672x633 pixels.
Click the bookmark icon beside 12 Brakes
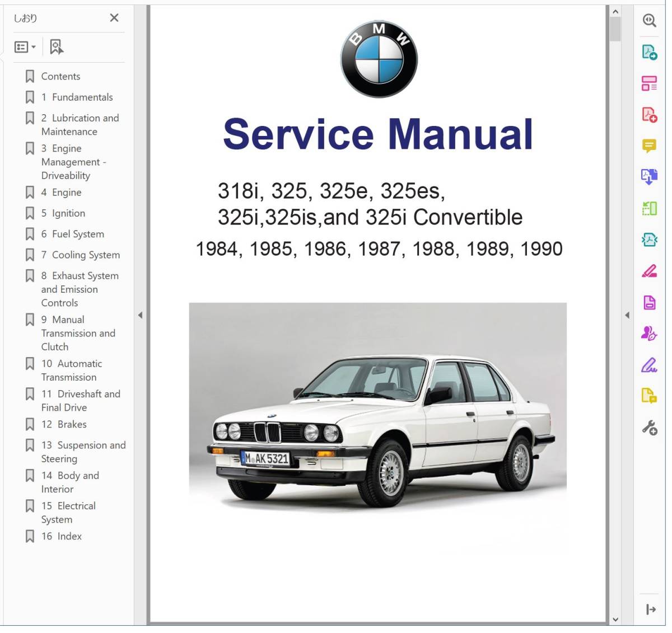point(30,424)
